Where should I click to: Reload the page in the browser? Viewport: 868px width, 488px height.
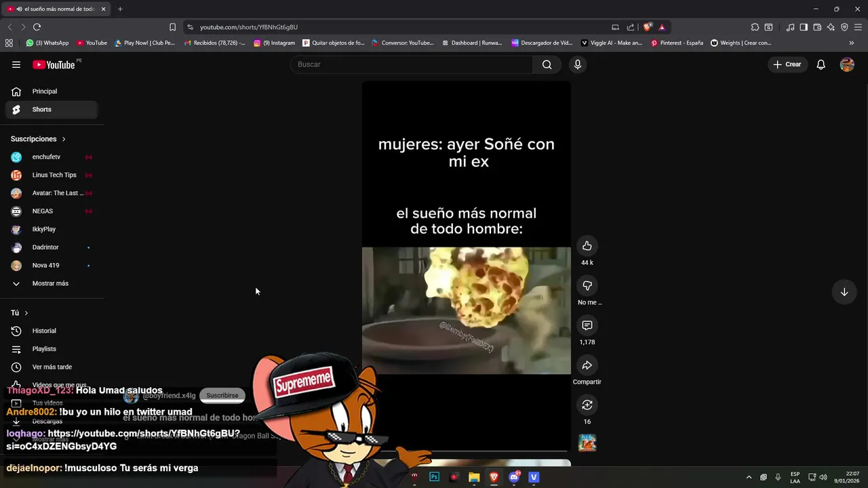point(37,27)
